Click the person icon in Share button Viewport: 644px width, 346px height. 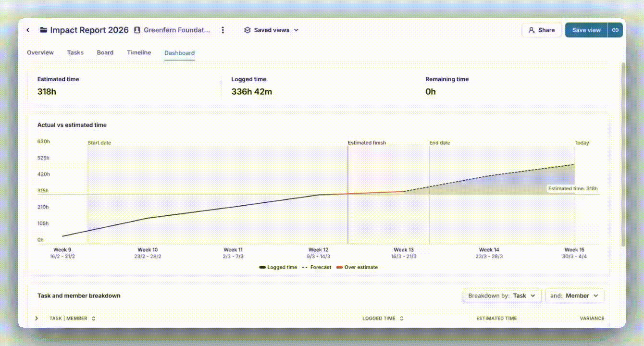click(x=532, y=30)
